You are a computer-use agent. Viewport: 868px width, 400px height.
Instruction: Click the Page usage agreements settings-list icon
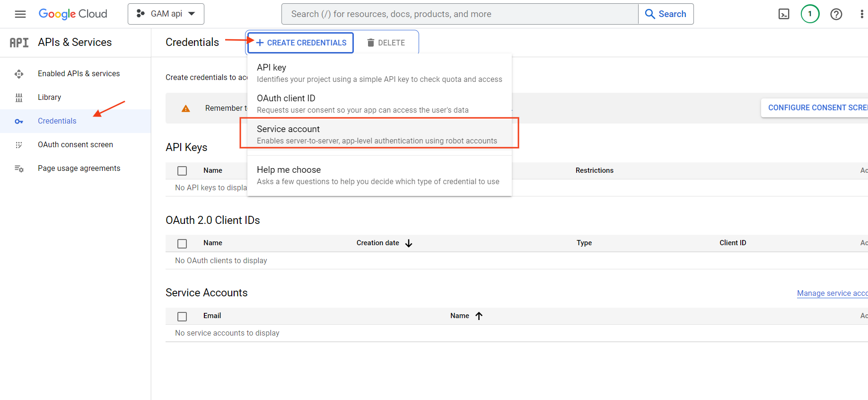[19, 169]
